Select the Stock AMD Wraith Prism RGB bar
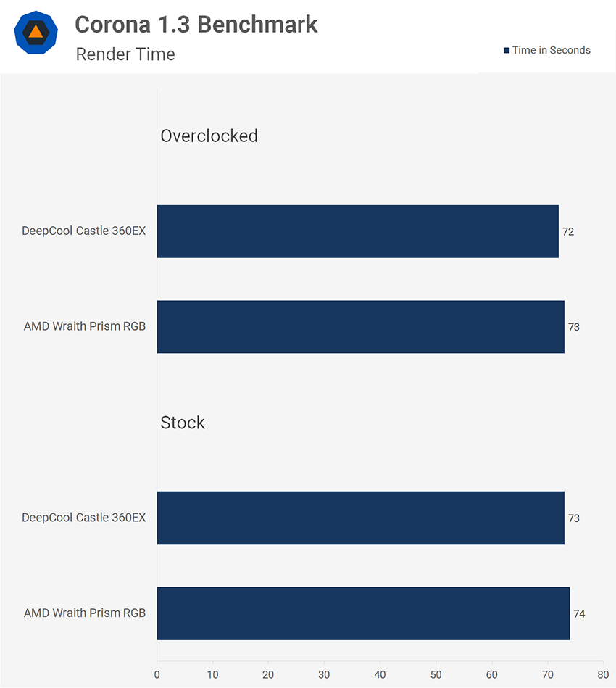616x688 pixels. [x=363, y=613]
